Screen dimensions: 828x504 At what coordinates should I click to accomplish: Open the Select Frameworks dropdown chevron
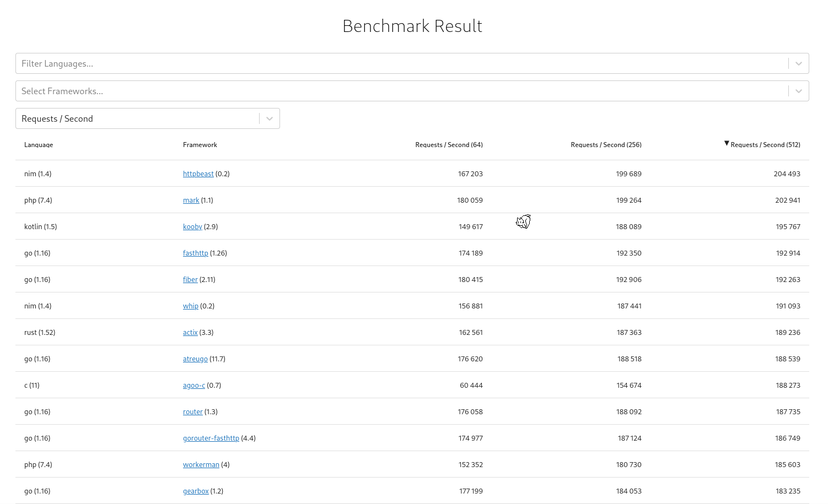pyautogui.click(x=798, y=91)
